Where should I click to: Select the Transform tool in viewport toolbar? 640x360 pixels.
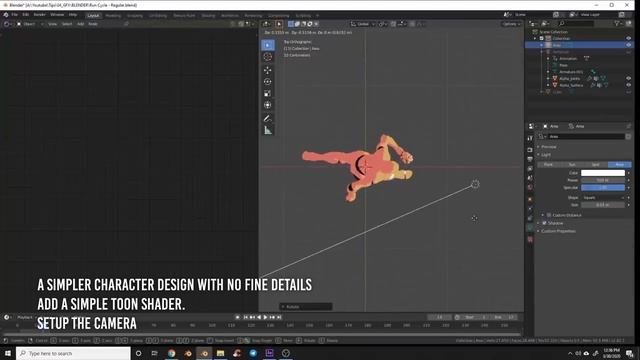tap(268, 105)
